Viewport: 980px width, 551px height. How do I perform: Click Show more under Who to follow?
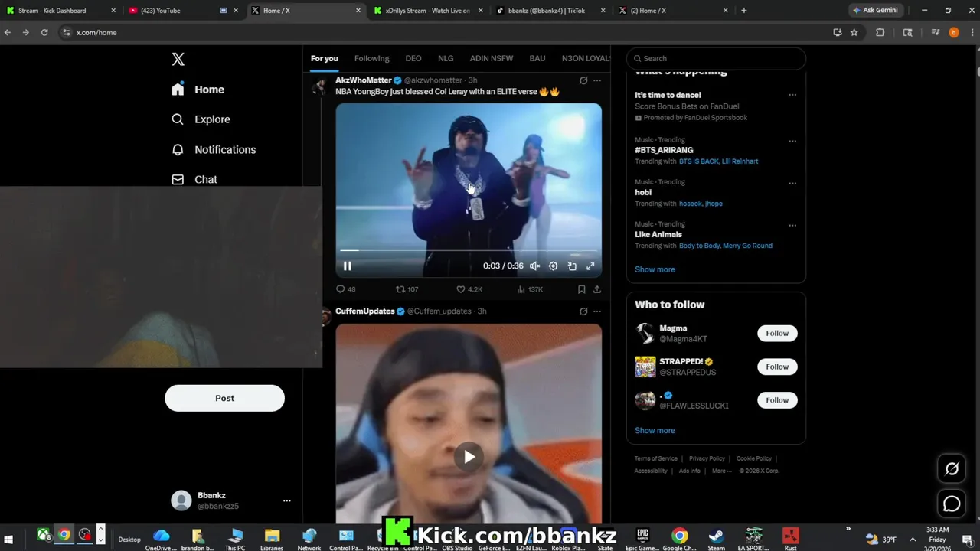pyautogui.click(x=655, y=430)
